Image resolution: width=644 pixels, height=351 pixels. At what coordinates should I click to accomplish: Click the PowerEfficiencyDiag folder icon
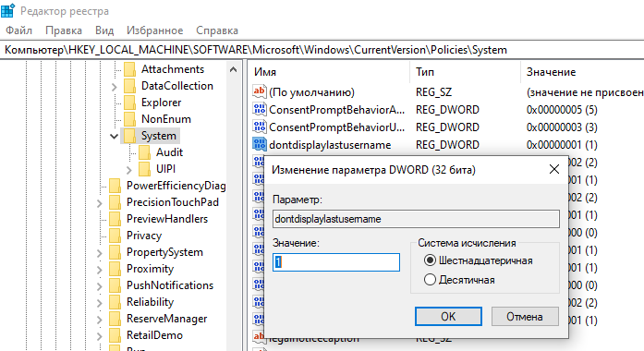(x=115, y=186)
